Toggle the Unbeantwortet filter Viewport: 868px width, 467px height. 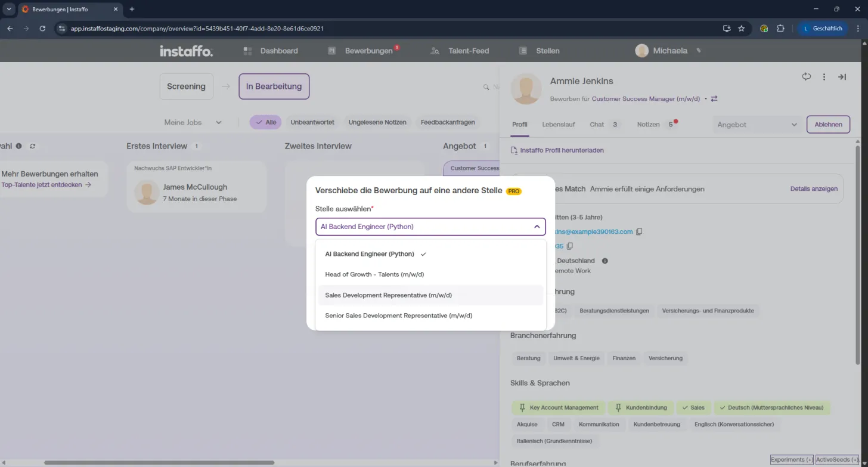coord(312,122)
